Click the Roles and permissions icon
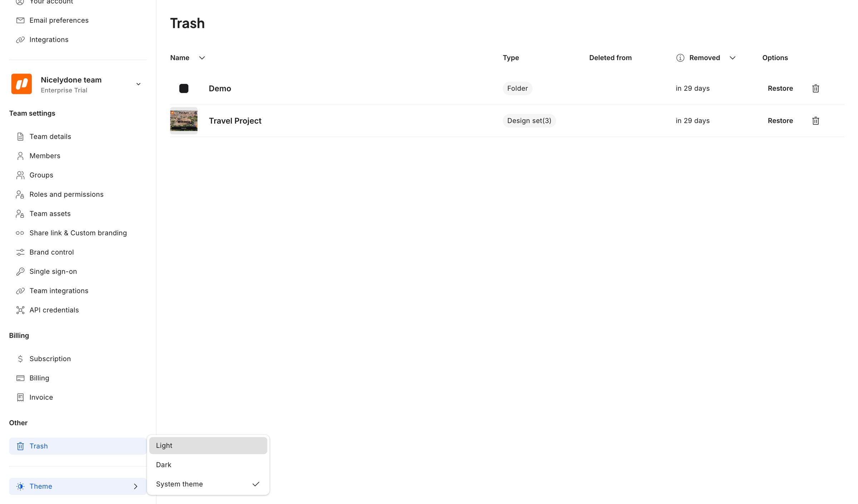 (x=20, y=194)
